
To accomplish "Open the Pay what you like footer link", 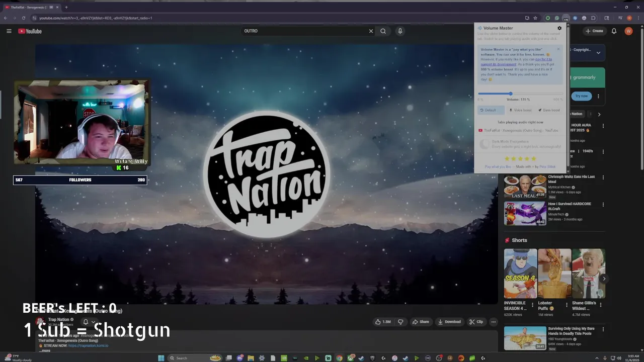I will pos(498,166).
